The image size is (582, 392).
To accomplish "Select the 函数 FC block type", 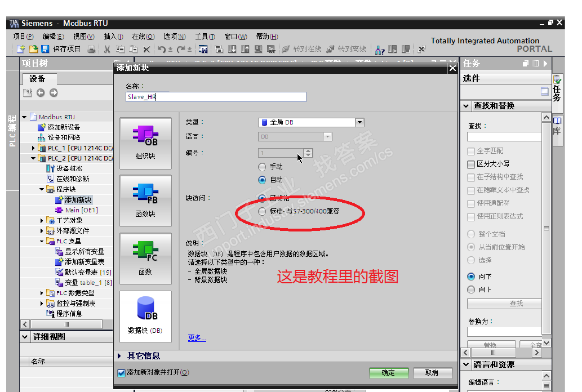I will coord(145,259).
